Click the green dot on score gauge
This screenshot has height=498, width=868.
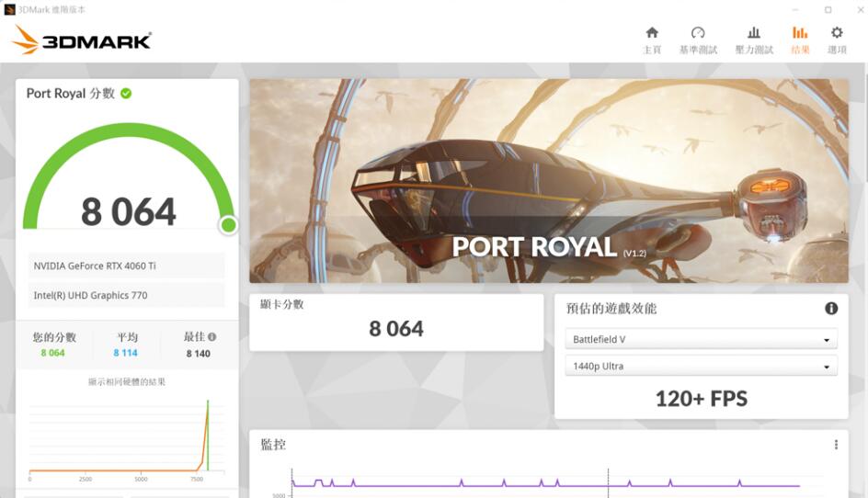(x=228, y=225)
